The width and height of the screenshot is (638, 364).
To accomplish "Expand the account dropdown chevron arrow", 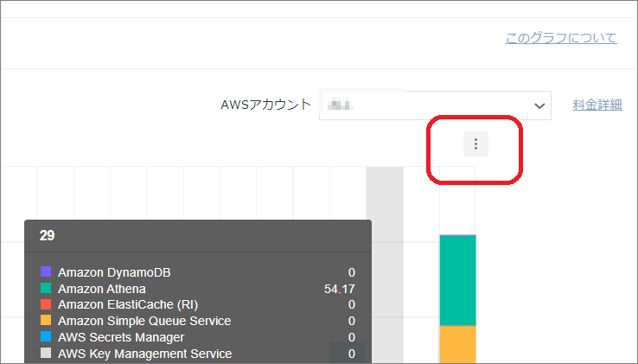I will [539, 105].
